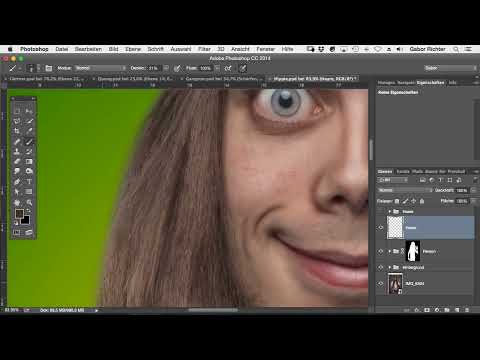This screenshot has width=480, height=360.
Task: Select the Smudge/Blur tool
Action: [x=17, y=171]
